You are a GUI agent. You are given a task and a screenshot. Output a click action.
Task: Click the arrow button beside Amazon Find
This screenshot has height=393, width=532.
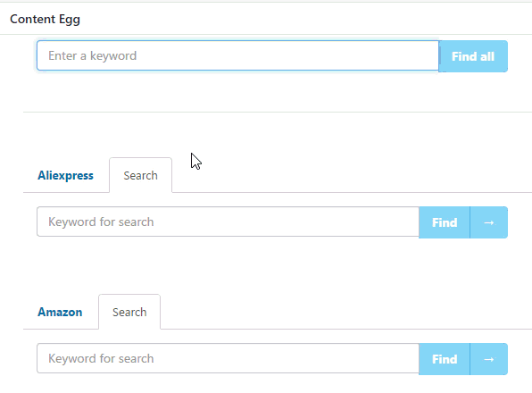(x=489, y=359)
